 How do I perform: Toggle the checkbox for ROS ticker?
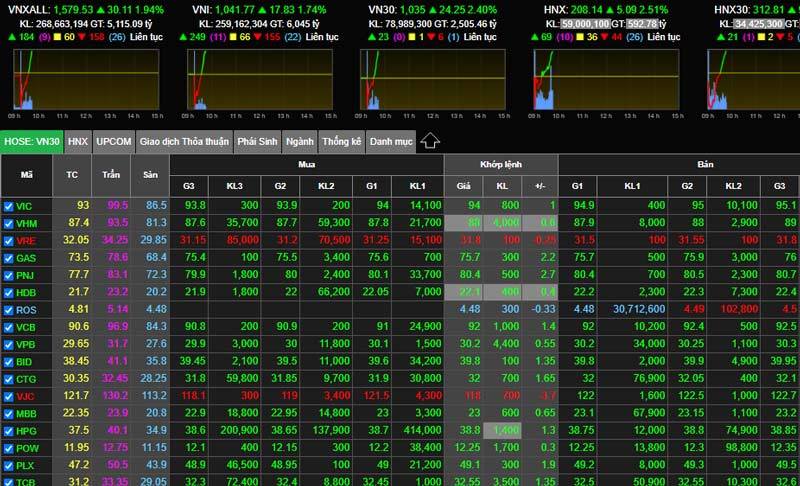tap(8, 309)
